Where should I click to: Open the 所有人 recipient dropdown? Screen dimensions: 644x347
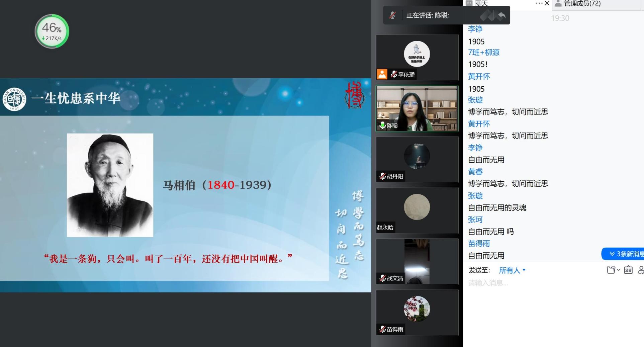(x=512, y=270)
